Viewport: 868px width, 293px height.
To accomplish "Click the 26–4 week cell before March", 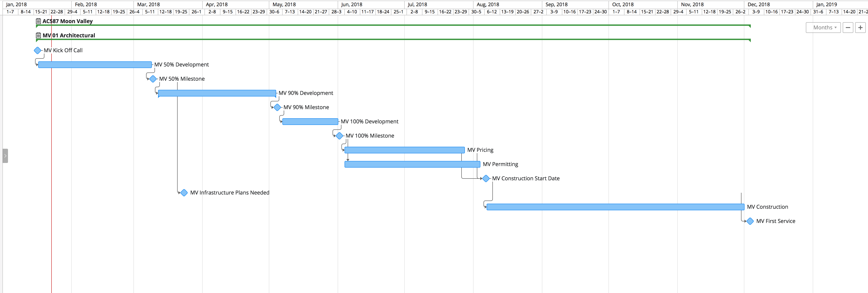I will click(135, 12).
